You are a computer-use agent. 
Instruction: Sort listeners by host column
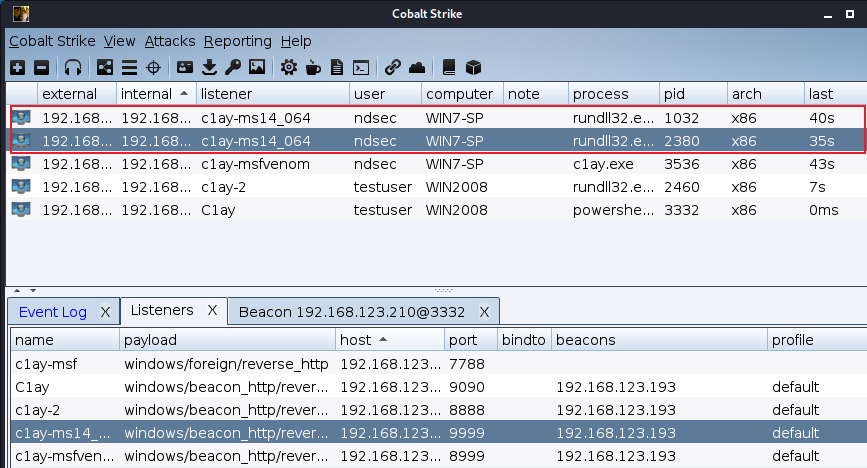tap(390, 340)
